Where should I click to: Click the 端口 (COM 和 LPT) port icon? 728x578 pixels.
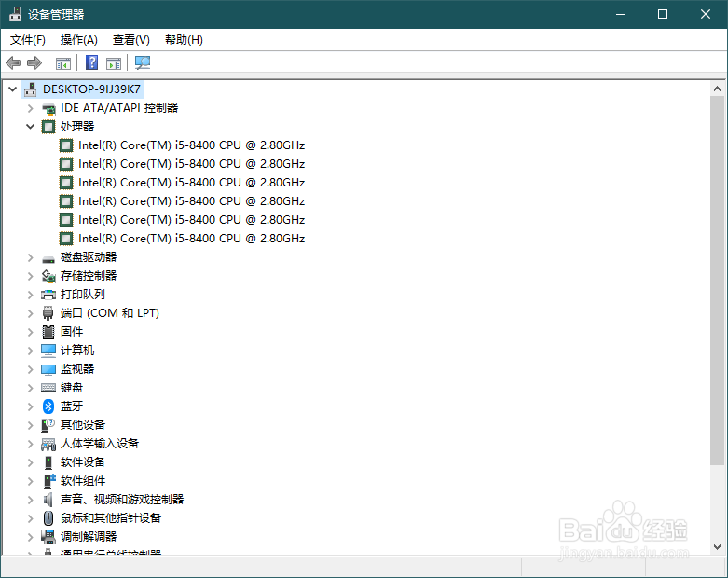(48, 313)
